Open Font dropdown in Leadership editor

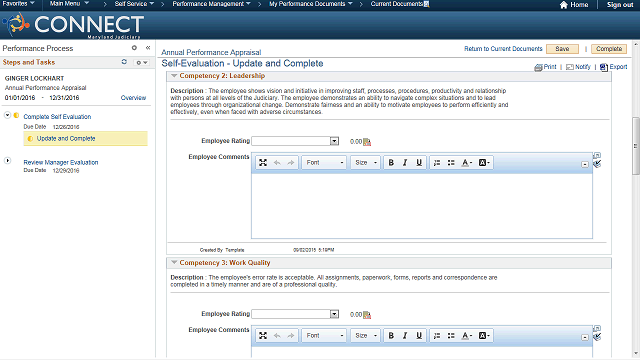[x=324, y=162]
